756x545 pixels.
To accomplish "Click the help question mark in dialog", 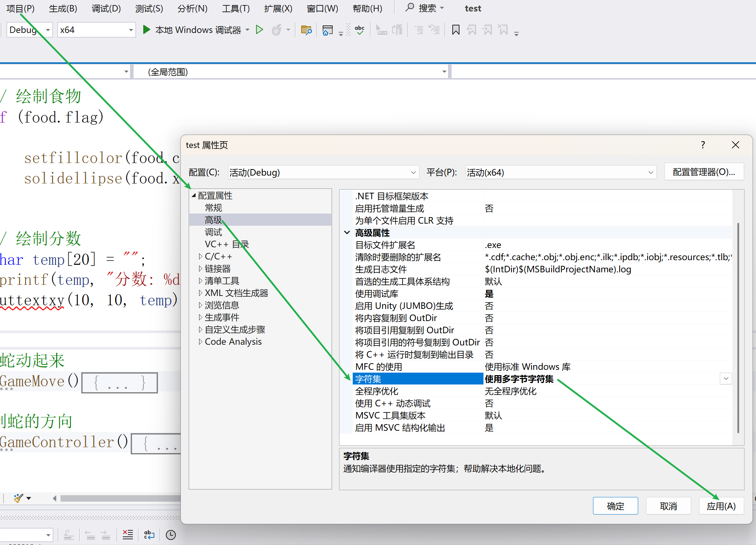I will [x=703, y=145].
